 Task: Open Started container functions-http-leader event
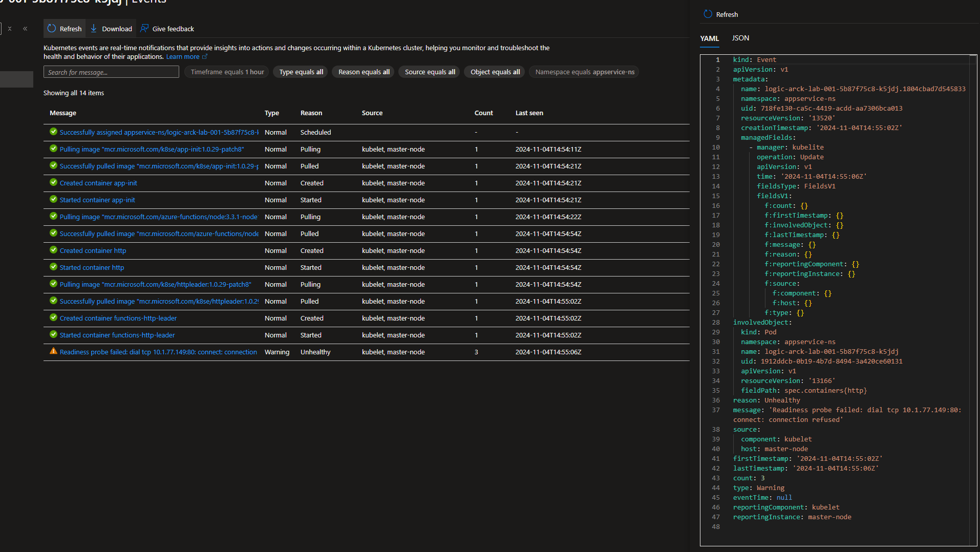[x=117, y=335]
